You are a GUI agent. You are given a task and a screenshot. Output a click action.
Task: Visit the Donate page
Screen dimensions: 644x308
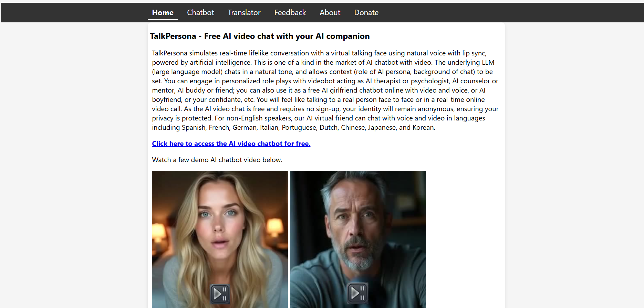[x=366, y=12]
